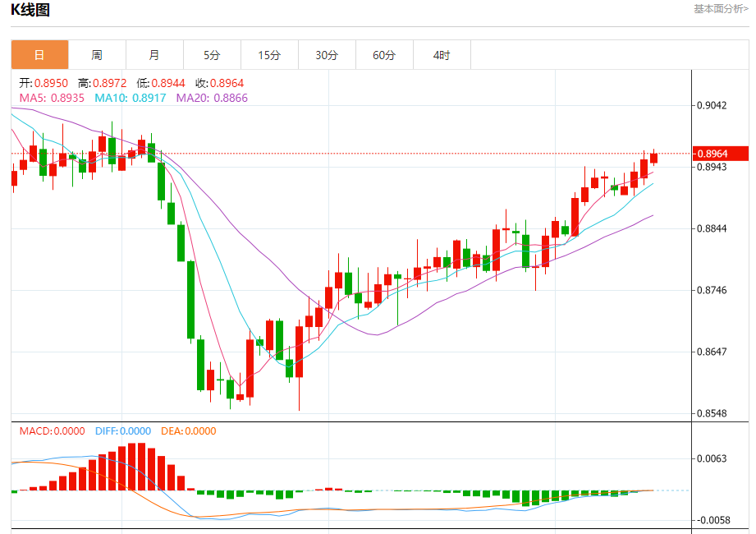756x534 pixels.
Task: Click the 开:0.8950 open value
Action: (44, 83)
